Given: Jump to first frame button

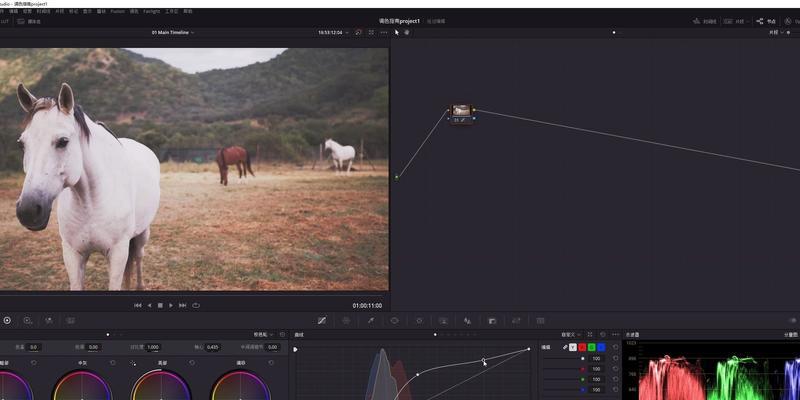Looking at the screenshot, I should pyautogui.click(x=138, y=306).
